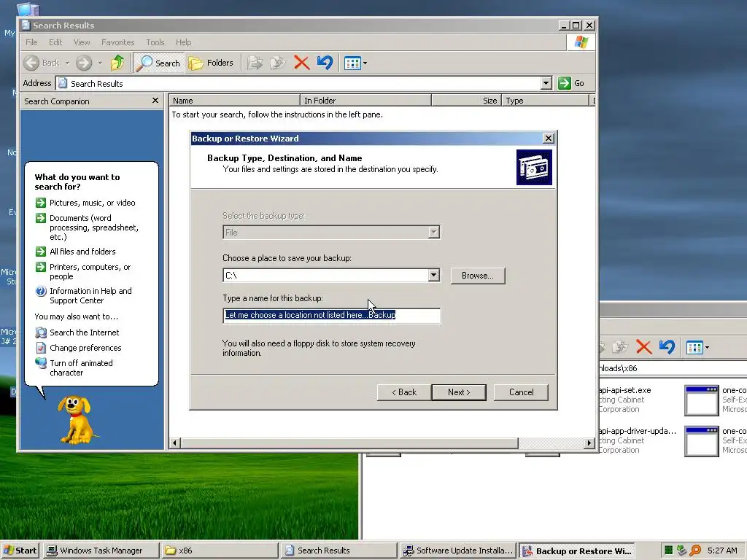The width and height of the screenshot is (747, 560).
Task: Close the Backup or Restore Wizard dialog
Action: pos(549,139)
